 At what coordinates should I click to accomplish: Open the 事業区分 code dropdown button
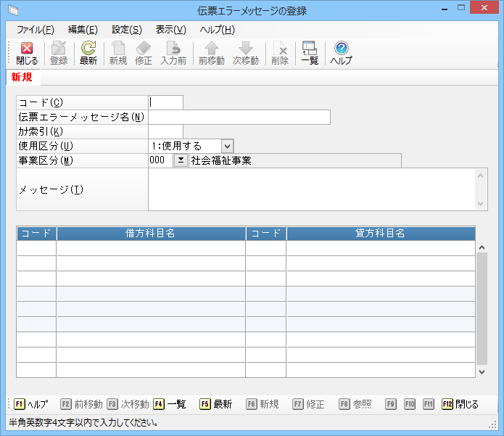[181, 160]
